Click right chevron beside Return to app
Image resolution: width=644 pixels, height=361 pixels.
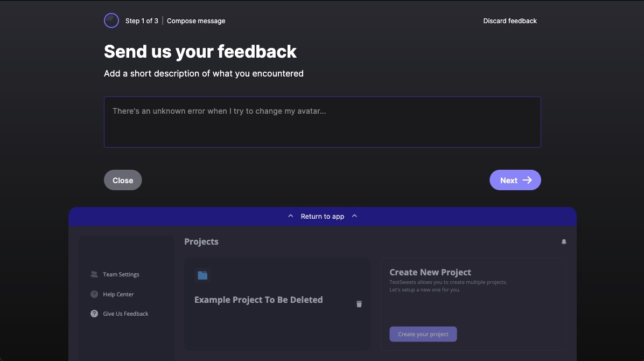click(354, 216)
